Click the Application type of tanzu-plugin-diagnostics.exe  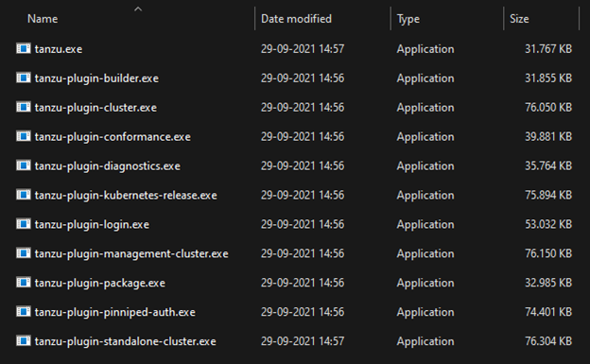tap(425, 166)
